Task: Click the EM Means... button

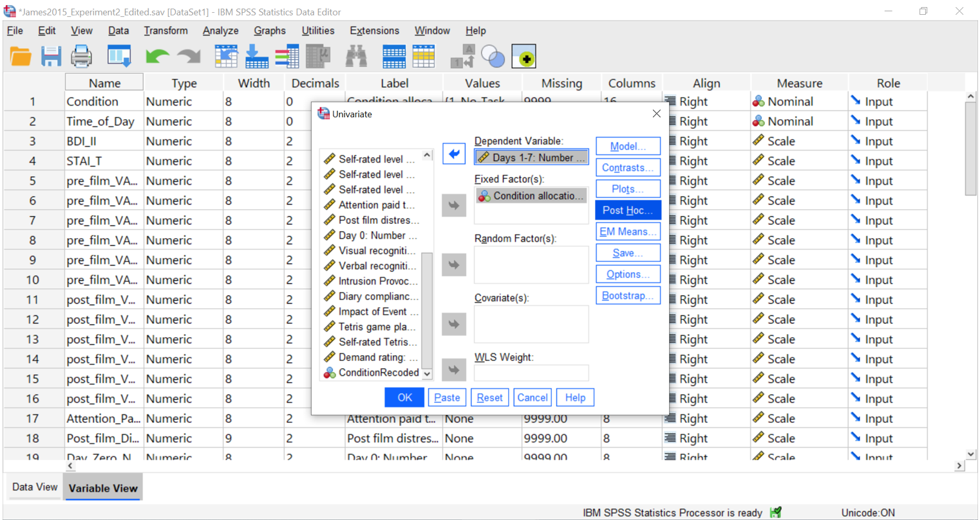Action: (x=628, y=231)
